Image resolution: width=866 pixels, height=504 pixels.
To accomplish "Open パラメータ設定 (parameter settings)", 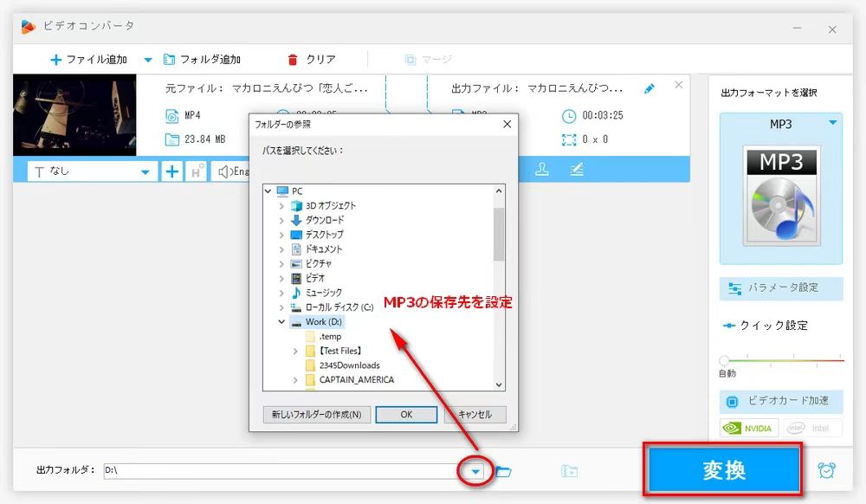I will point(781,288).
